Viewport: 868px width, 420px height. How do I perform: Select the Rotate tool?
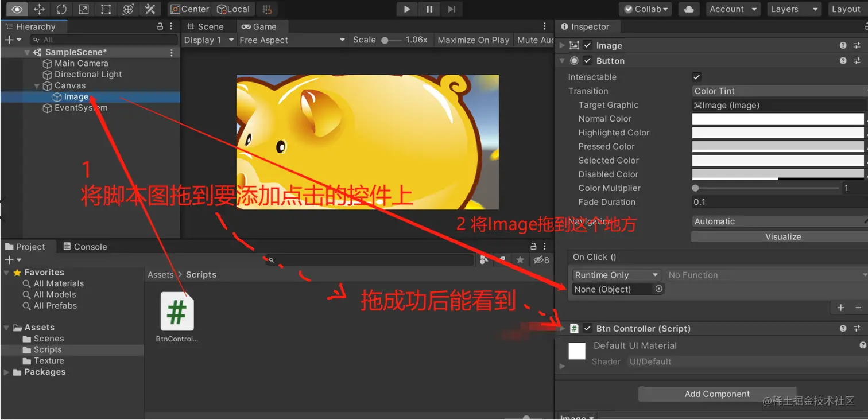click(x=61, y=9)
